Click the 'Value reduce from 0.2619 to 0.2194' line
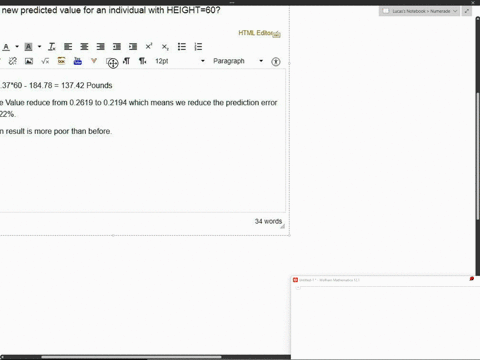Image resolution: width=480 pixels, height=360 pixels. (x=66, y=103)
